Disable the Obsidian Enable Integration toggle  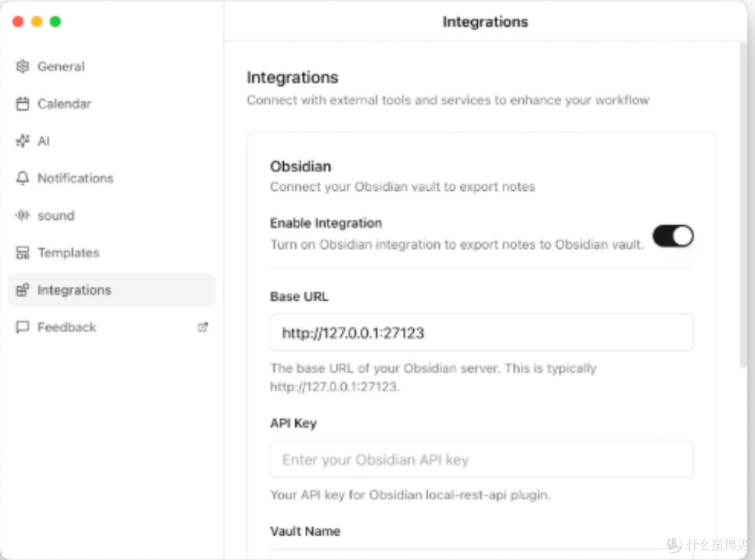click(673, 236)
